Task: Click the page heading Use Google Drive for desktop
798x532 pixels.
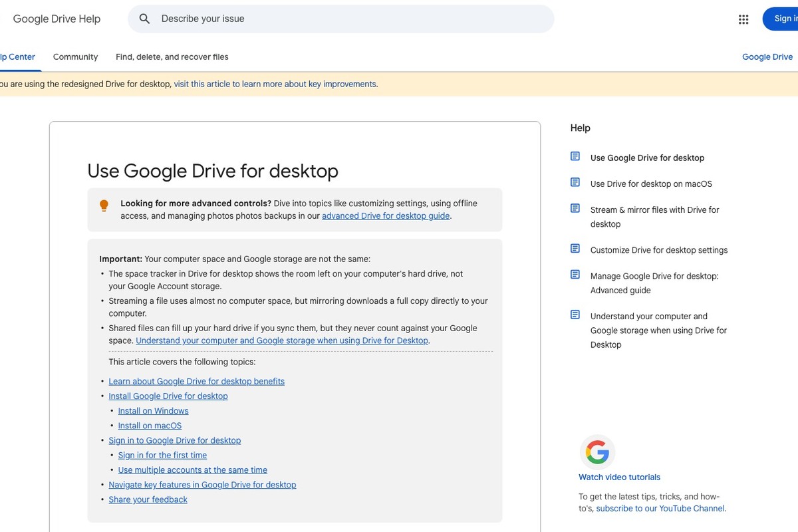Action: (213, 171)
